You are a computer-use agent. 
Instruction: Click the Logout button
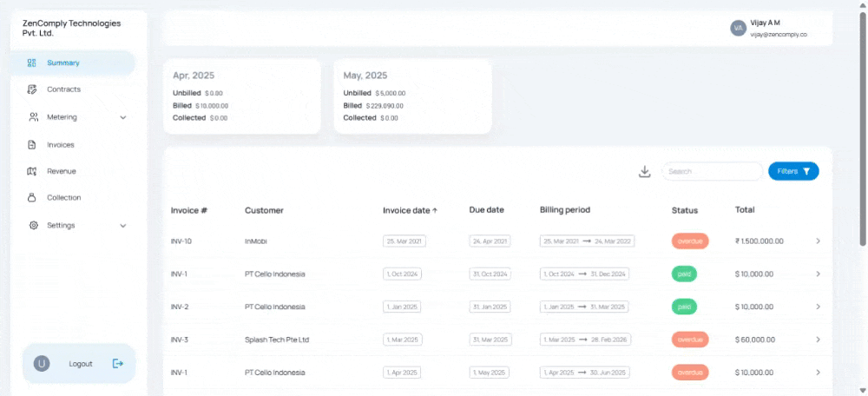pos(79,363)
